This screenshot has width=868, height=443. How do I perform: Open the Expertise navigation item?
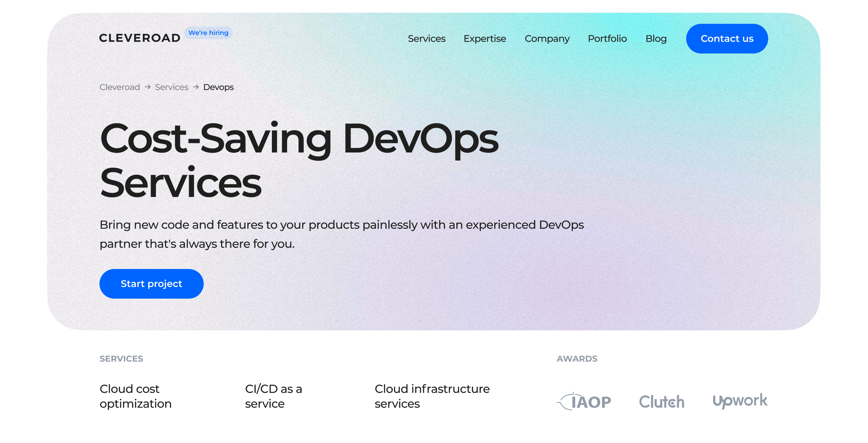485,38
